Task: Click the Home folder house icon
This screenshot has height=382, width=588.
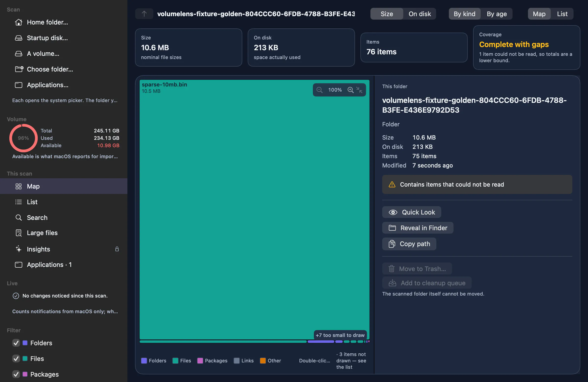Action: click(19, 22)
